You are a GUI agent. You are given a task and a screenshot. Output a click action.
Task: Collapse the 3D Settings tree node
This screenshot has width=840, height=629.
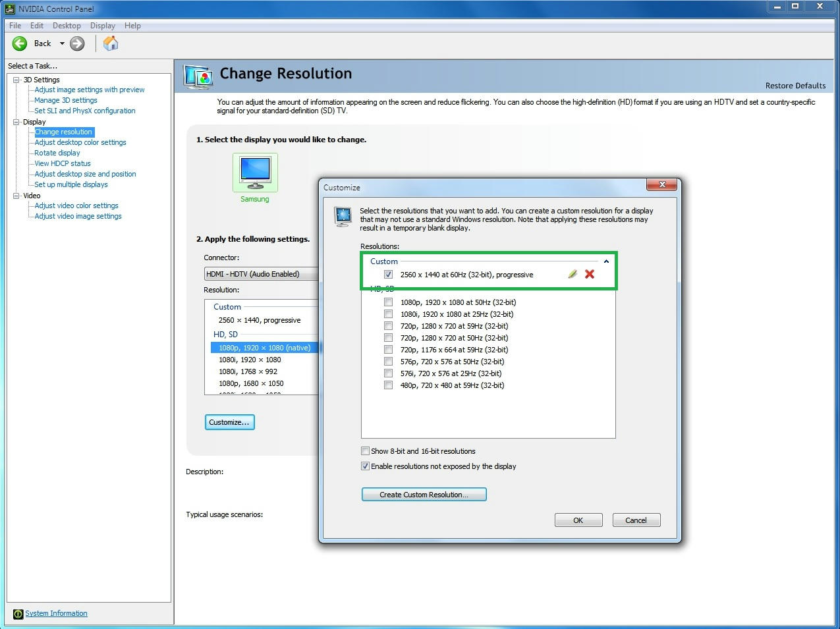[x=16, y=80]
